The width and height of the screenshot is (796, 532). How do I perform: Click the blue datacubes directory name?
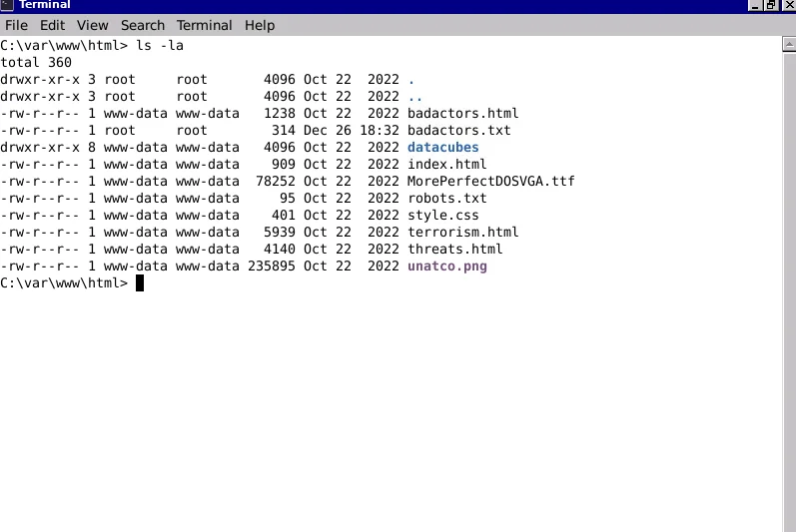pos(442,148)
